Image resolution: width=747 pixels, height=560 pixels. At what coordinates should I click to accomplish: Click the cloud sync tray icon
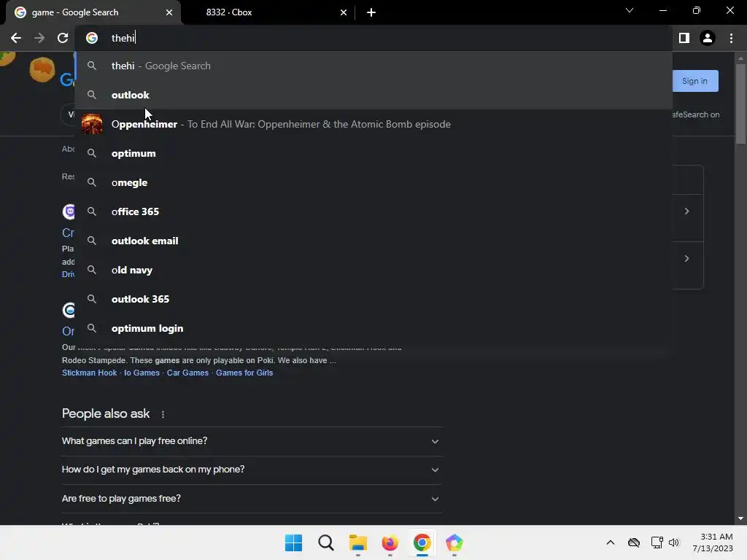point(634,542)
